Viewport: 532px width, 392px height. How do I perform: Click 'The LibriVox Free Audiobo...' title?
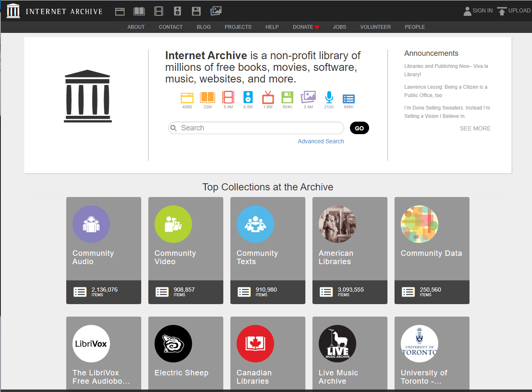point(101,377)
